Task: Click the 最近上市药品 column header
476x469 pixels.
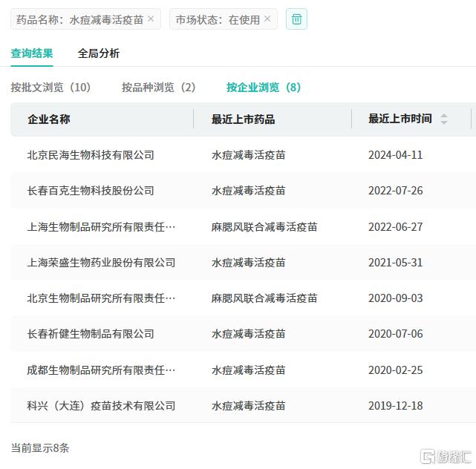Action: [243, 119]
